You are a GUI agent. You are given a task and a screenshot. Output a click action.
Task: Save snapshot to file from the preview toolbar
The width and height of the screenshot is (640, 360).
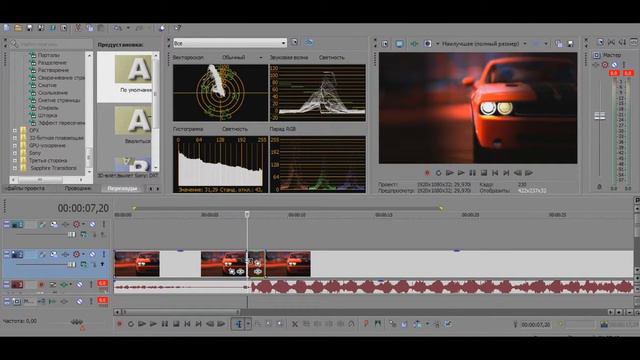[x=571, y=44]
